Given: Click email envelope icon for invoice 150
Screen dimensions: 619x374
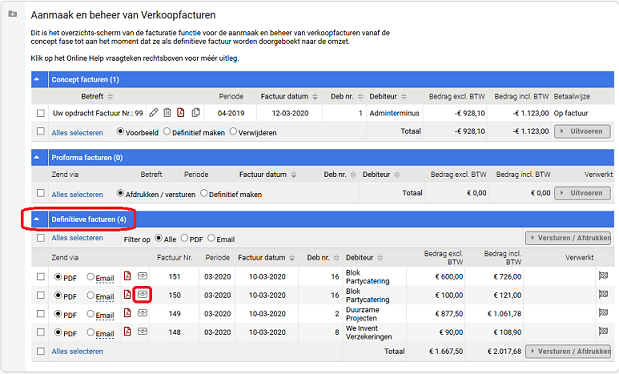Looking at the screenshot, I should tap(143, 294).
